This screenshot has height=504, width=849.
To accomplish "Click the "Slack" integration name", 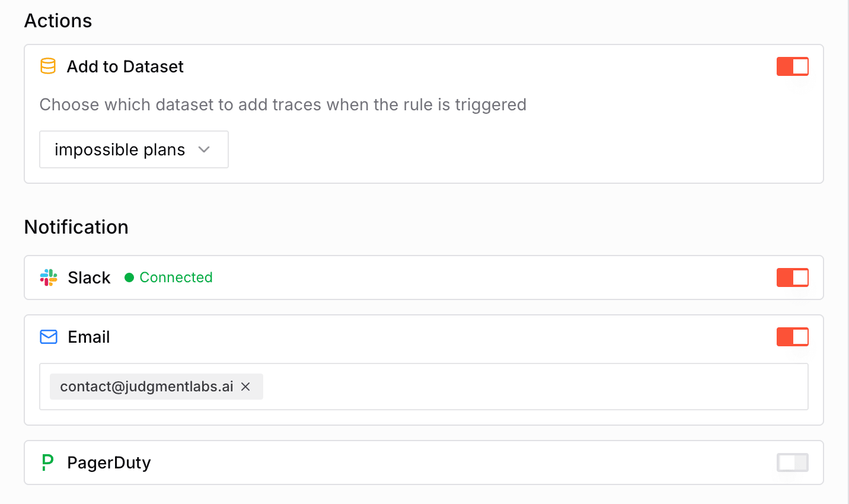I will coord(89,277).
